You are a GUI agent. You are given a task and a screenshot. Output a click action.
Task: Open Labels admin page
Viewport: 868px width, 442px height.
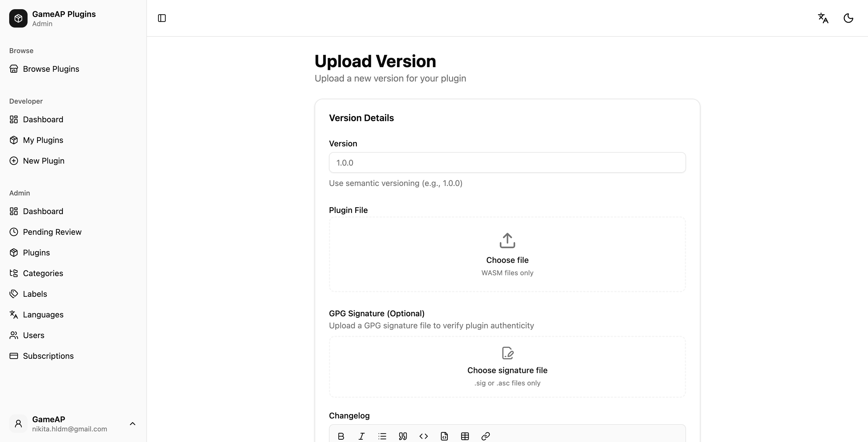[x=35, y=294]
